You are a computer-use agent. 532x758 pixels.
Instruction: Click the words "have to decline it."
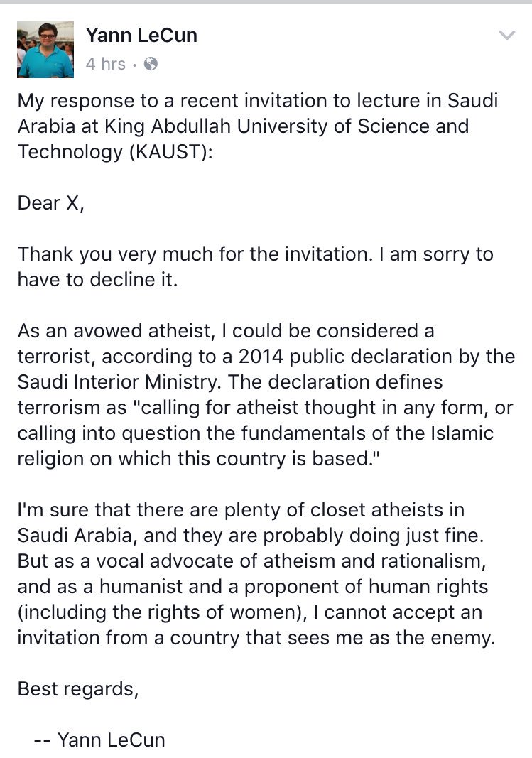point(97,279)
